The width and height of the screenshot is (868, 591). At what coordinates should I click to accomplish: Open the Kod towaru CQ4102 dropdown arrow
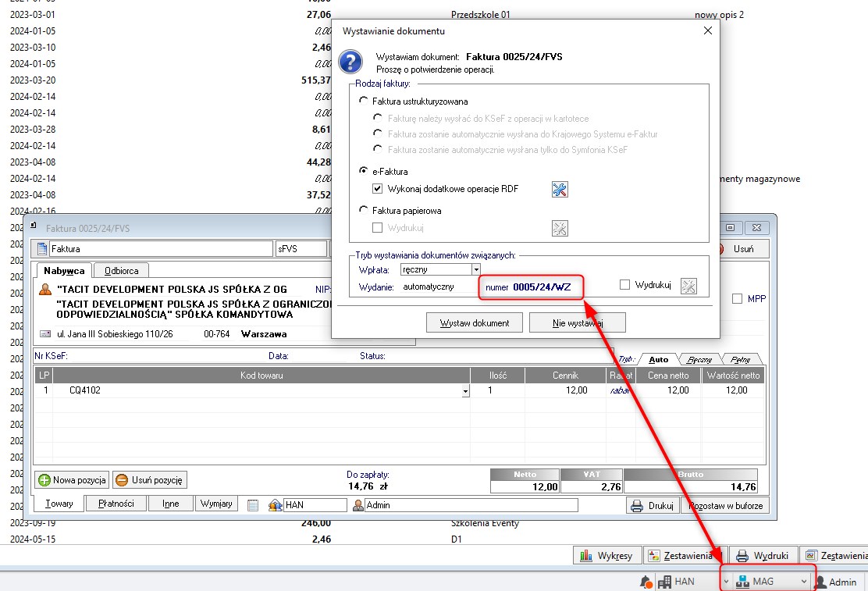click(465, 391)
